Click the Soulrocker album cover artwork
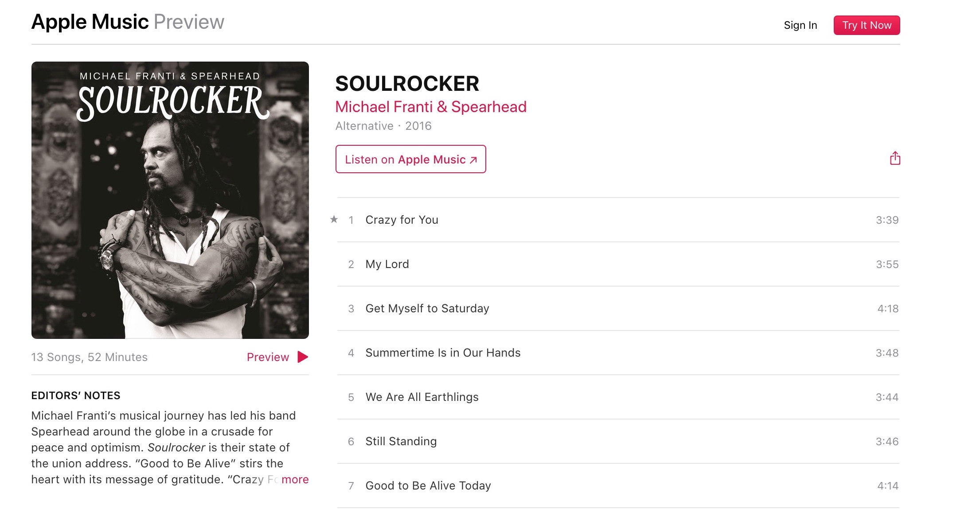 coord(170,200)
